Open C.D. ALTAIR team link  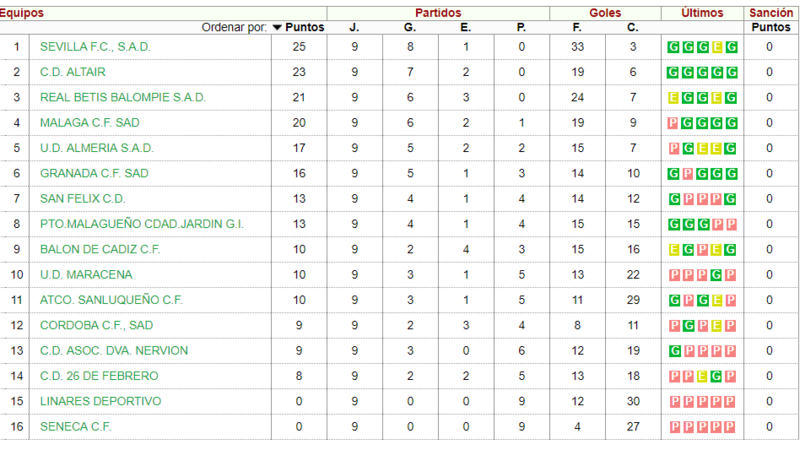pyautogui.click(x=72, y=72)
